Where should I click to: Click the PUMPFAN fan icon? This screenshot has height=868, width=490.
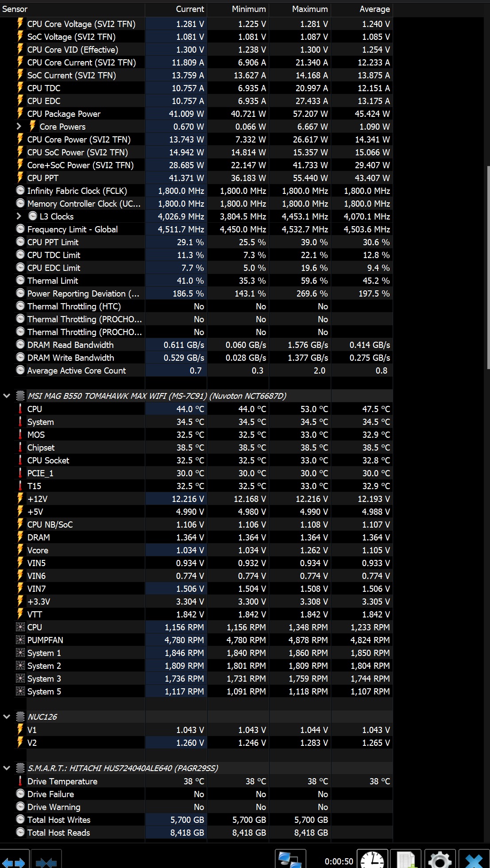(20, 640)
